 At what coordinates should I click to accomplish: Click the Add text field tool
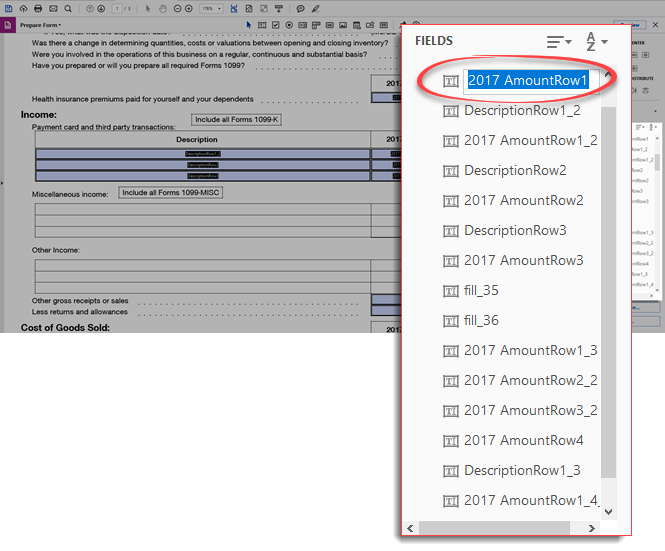262,25
